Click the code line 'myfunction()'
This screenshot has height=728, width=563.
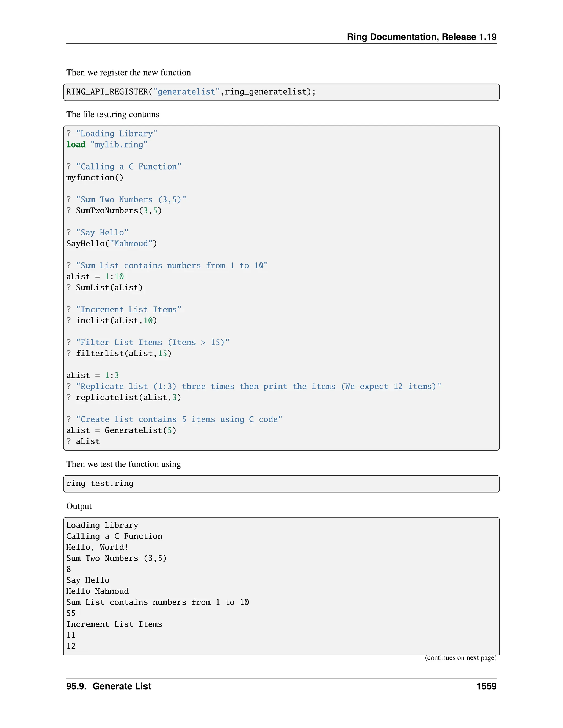[x=95, y=178]
